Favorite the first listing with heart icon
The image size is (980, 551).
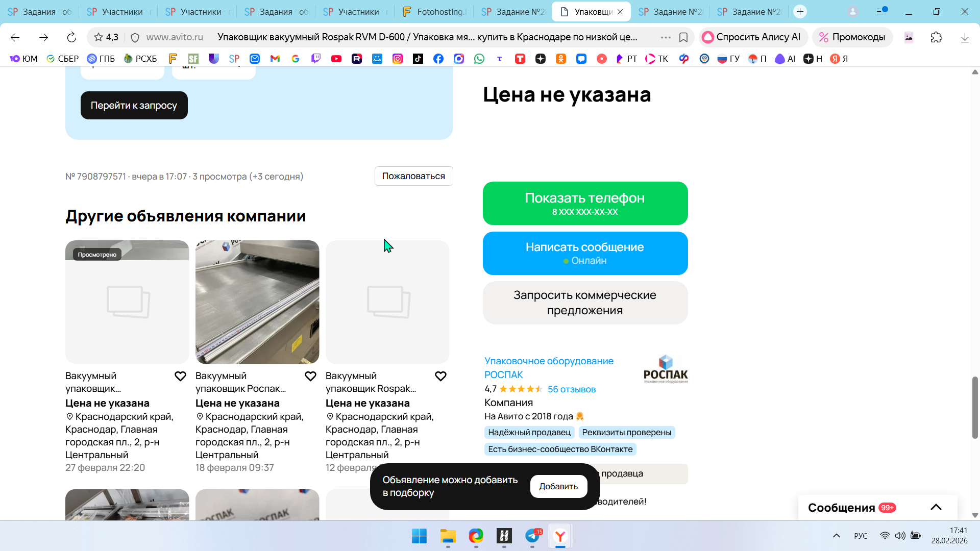(180, 377)
